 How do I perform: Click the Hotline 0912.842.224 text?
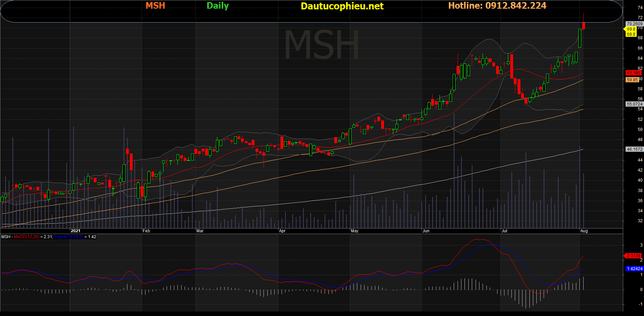[x=497, y=6]
